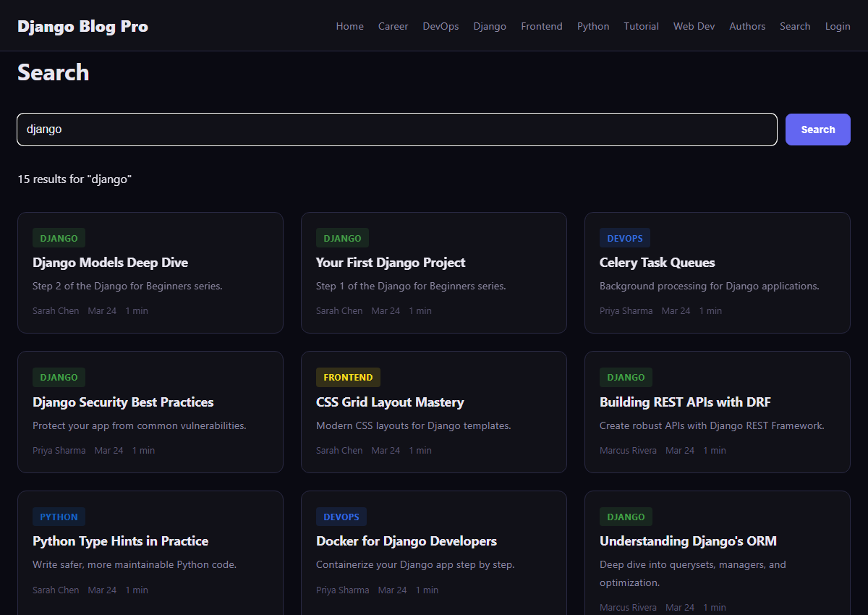This screenshot has width=868, height=615.
Task: Click the Login link
Action: [x=838, y=26]
